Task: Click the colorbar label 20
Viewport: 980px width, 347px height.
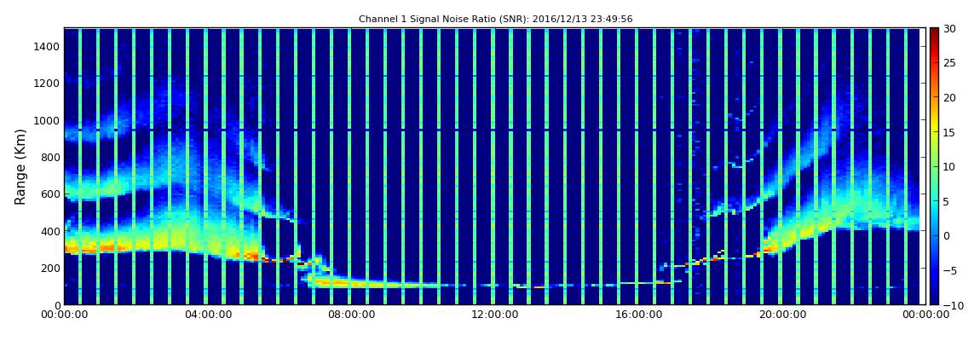Action: (x=950, y=97)
